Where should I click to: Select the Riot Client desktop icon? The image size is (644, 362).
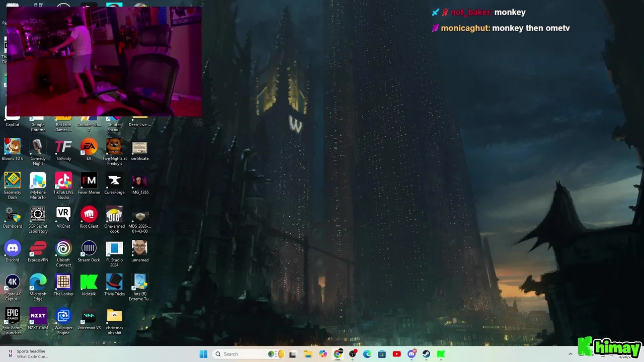coord(89,218)
